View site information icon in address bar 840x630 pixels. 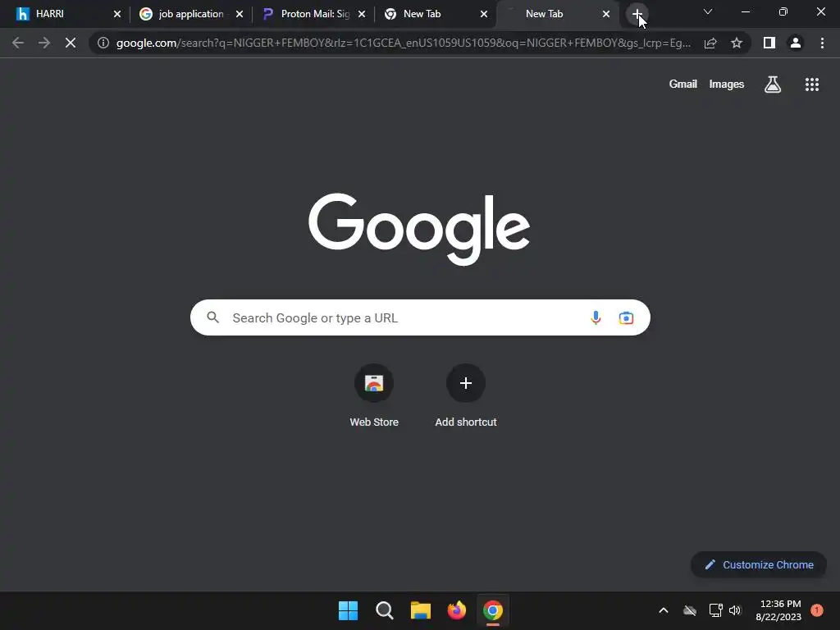tap(103, 43)
